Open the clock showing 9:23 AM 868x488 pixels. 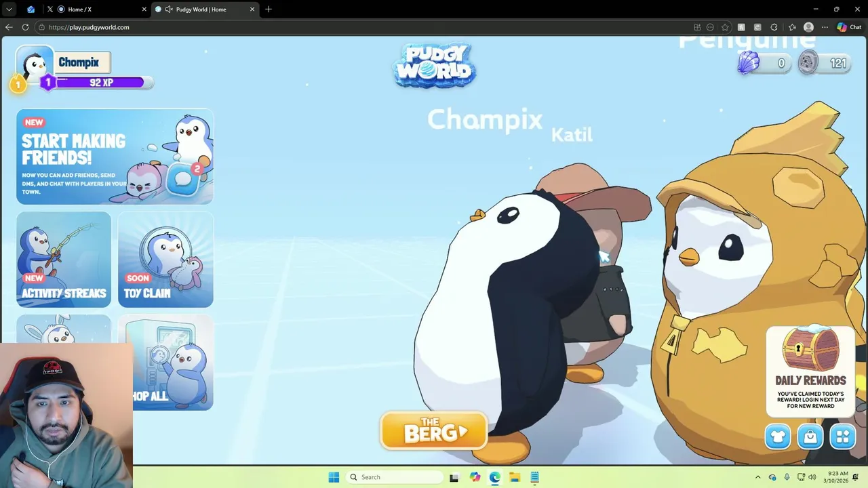pyautogui.click(x=837, y=477)
